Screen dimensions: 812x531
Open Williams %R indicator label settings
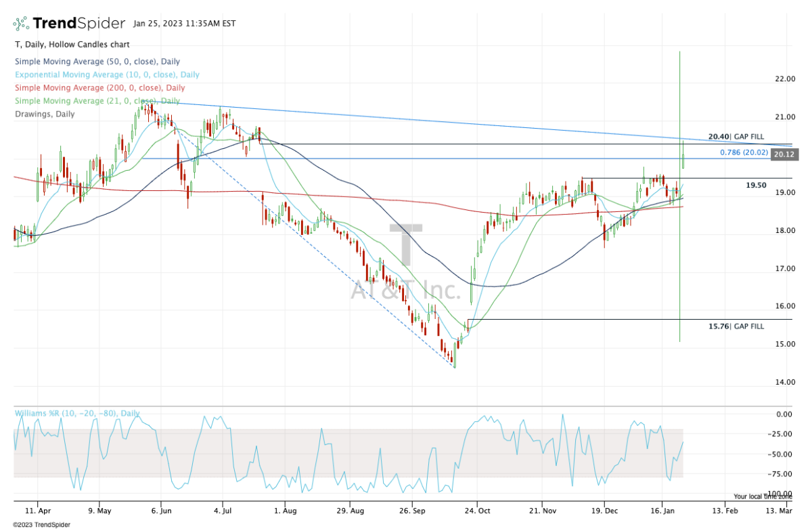click(x=77, y=413)
